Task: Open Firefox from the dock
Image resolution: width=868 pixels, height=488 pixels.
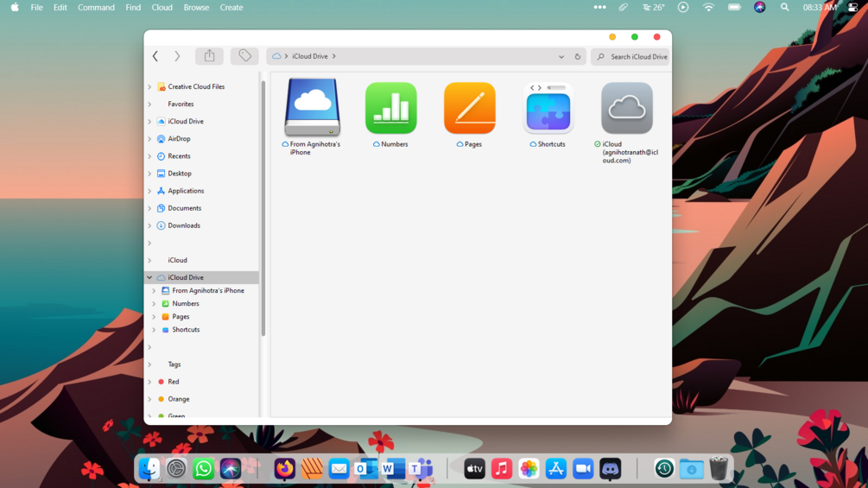Action: 284,469
